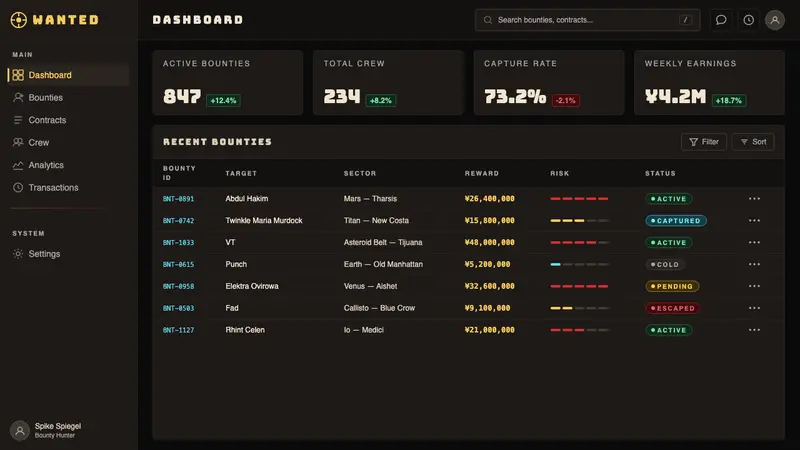Click the Dashboard grid icon
The image size is (800, 450).
18,75
